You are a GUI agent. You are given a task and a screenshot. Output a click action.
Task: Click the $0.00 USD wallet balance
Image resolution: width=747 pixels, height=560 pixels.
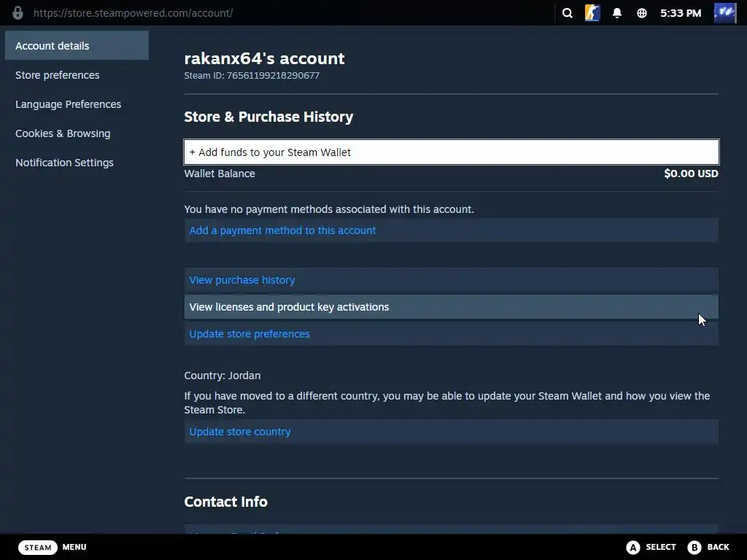click(691, 174)
